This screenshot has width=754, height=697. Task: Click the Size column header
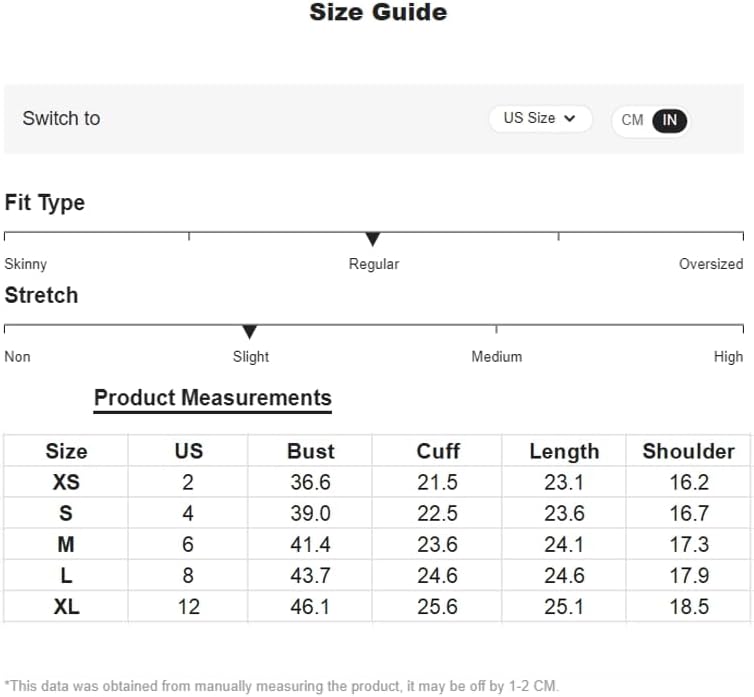(66, 451)
